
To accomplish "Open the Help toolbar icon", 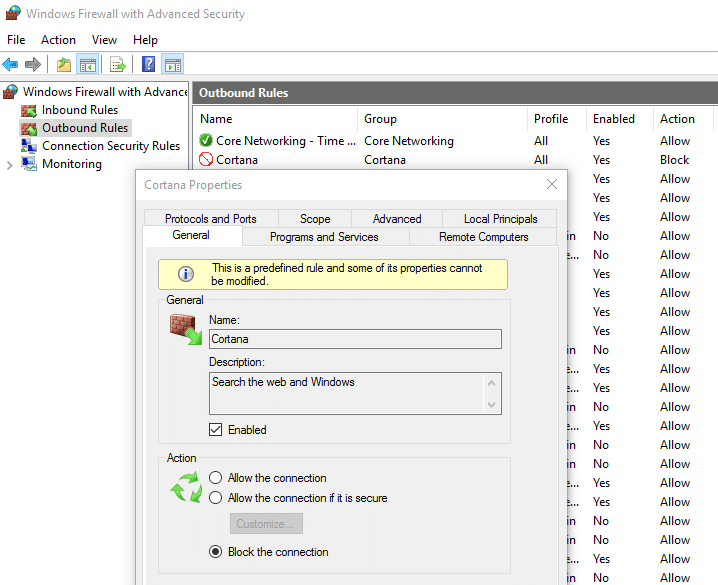I will (148, 64).
